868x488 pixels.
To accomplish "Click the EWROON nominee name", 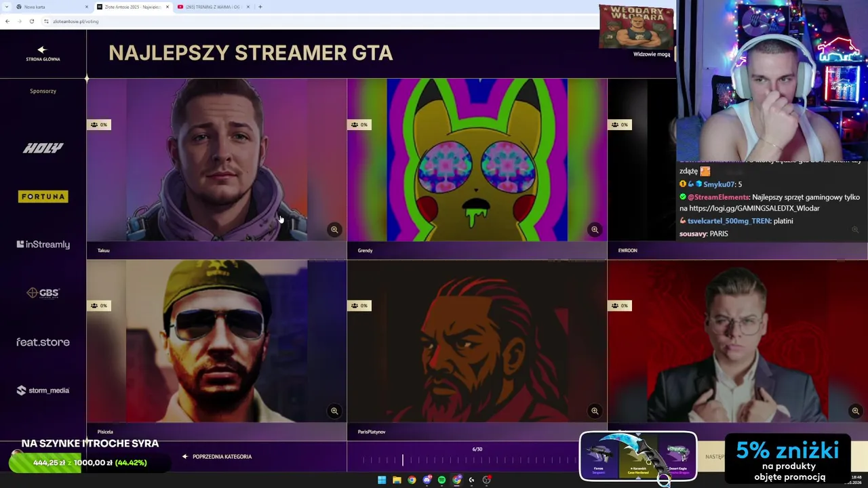I will pyautogui.click(x=627, y=251).
